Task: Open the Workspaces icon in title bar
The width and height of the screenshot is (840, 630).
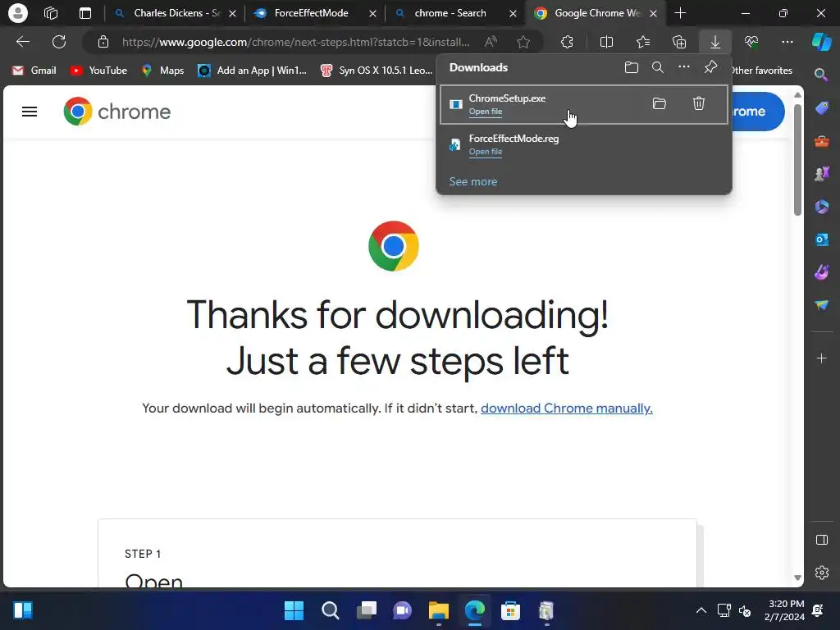Action: 51,13
